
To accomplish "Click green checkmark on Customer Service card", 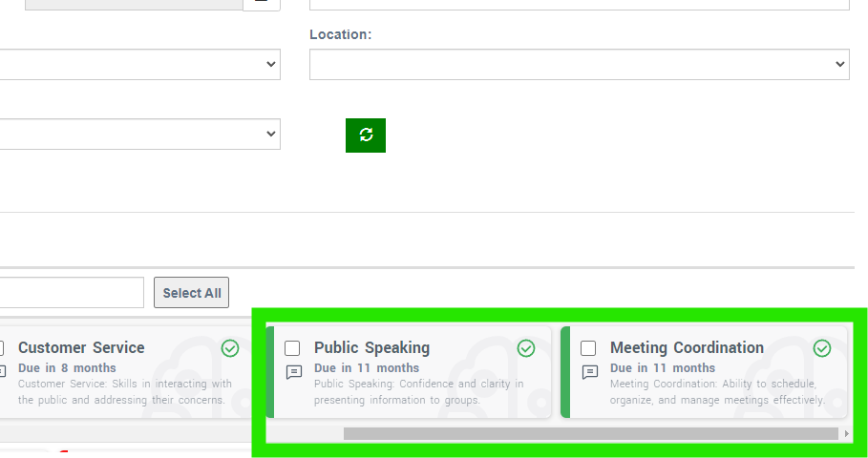I will (x=230, y=348).
